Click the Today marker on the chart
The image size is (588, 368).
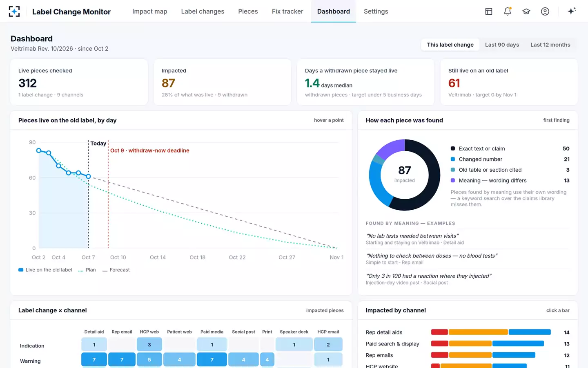point(98,144)
